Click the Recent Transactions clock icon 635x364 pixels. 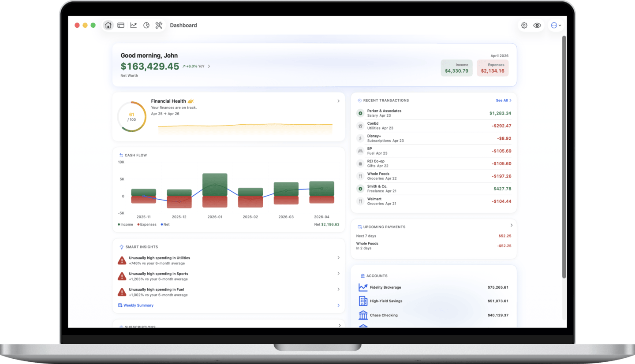point(360,100)
